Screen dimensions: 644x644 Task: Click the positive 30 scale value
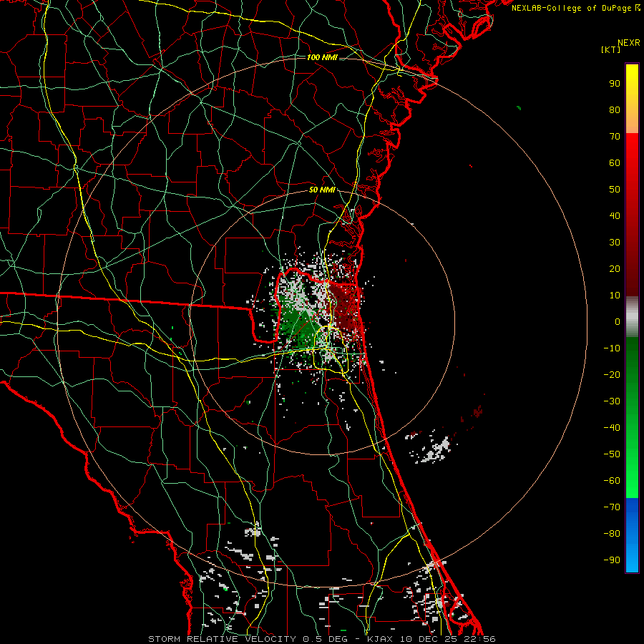coord(615,243)
